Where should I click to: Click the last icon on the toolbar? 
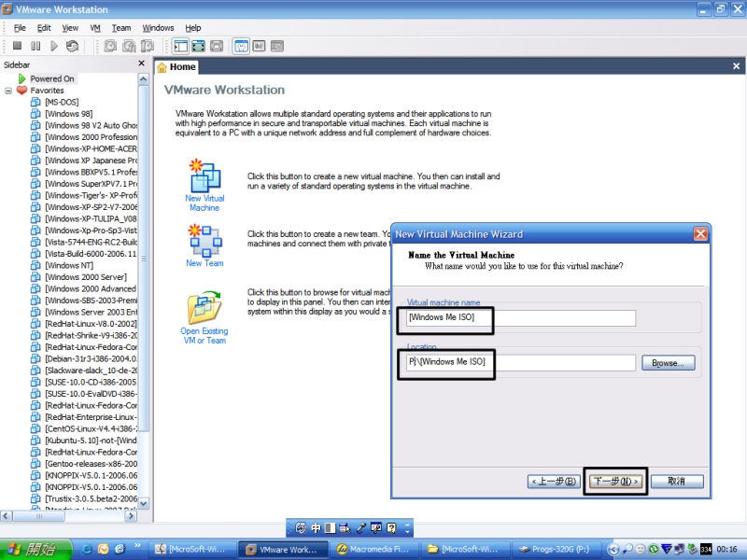277,46
